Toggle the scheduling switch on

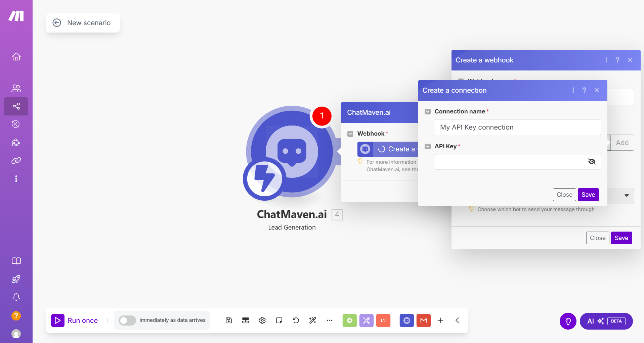127,321
